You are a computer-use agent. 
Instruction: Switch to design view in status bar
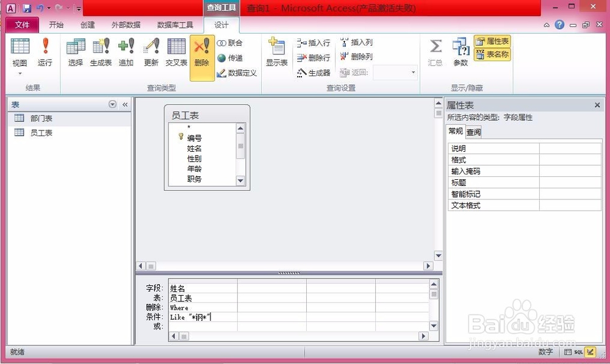tap(590, 352)
